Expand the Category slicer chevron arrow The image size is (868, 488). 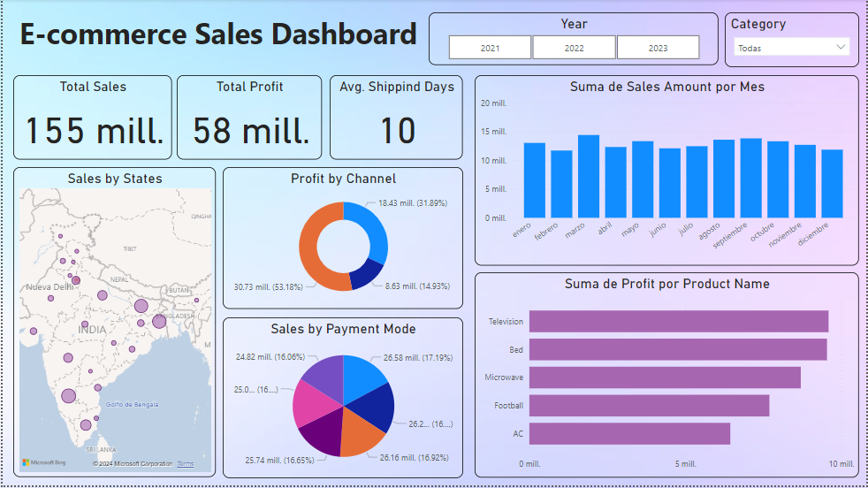pyautogui.click(x=839, y=48)
